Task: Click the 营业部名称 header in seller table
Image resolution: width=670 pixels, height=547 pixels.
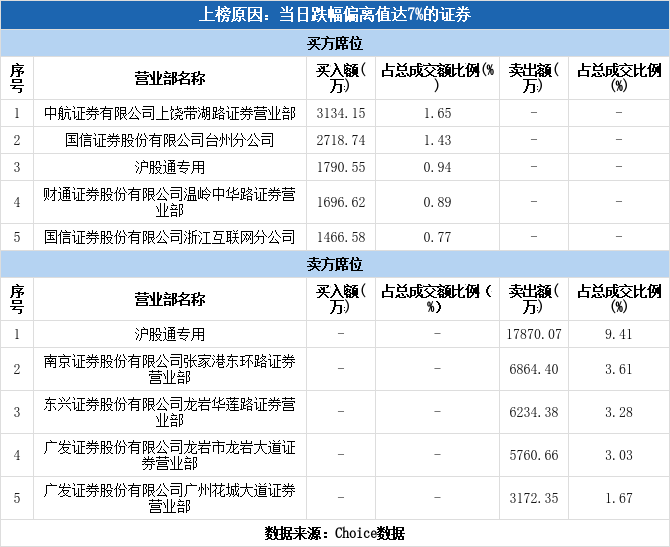Action: pos(170,299)
